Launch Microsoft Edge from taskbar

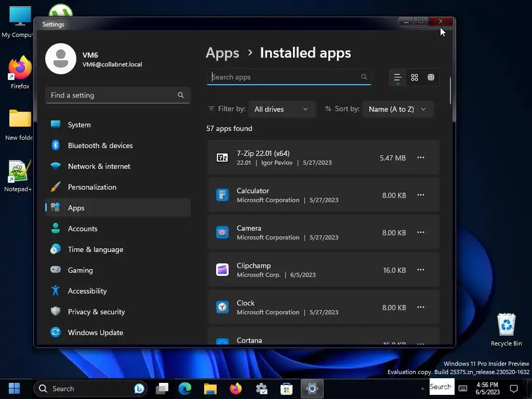pos(185,389)
